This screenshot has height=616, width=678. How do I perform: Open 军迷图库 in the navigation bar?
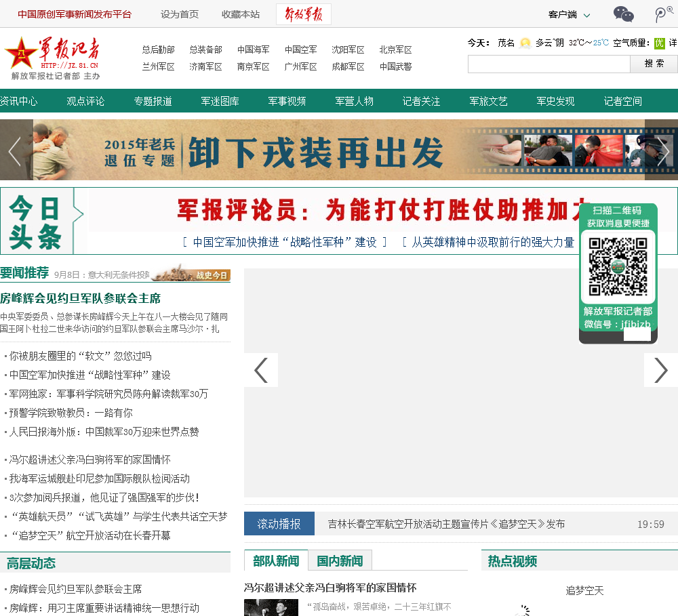[x=220, y=101]
